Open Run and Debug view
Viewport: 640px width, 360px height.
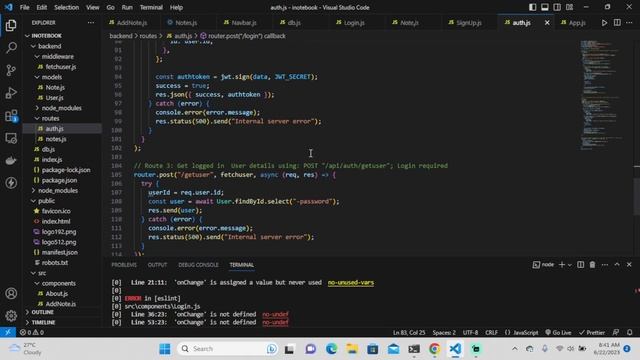pyautogui.click(x=11, y=93)
